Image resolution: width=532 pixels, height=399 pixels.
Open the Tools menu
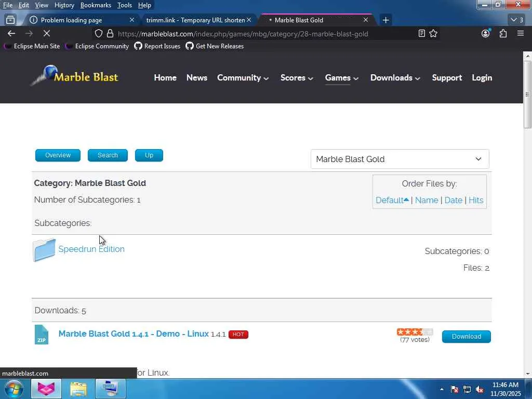click(125, 5)
